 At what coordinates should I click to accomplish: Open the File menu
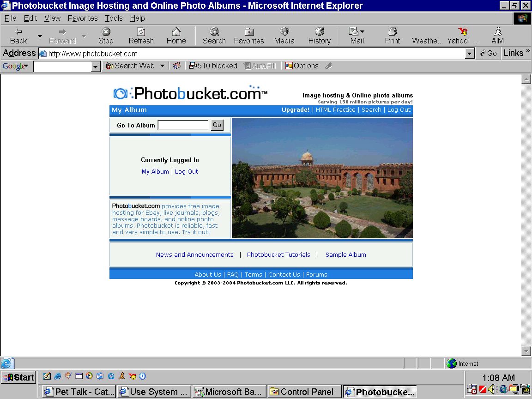click(10, 18)
